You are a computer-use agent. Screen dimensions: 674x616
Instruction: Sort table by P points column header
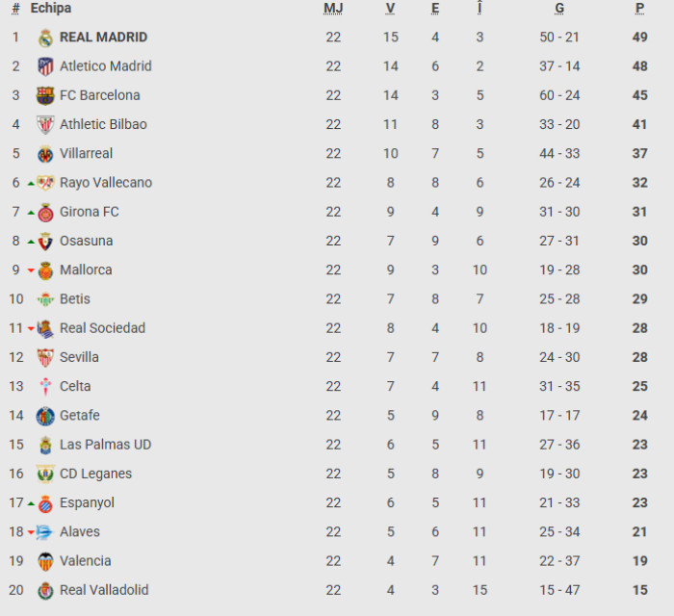tap(639, 8)
